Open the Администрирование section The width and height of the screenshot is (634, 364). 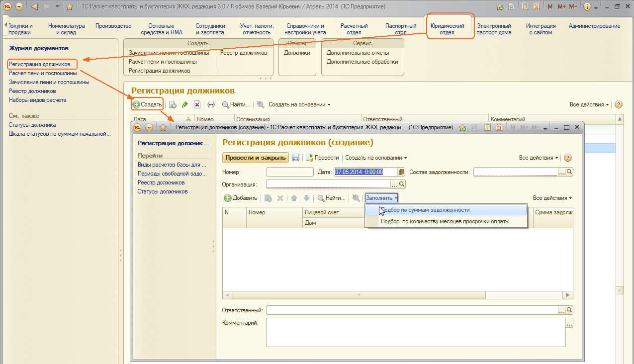click(595, 26)
